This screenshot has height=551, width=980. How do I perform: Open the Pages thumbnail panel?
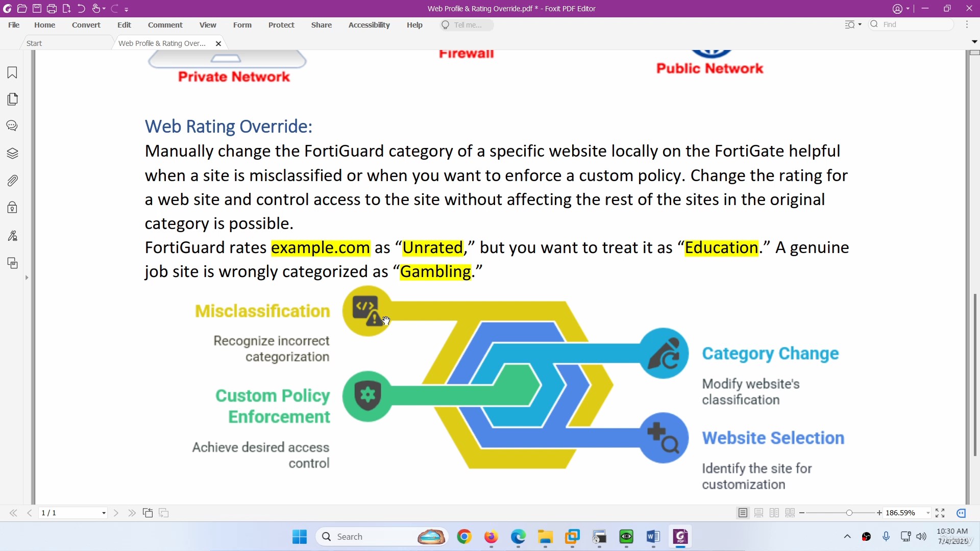point(12,99)
